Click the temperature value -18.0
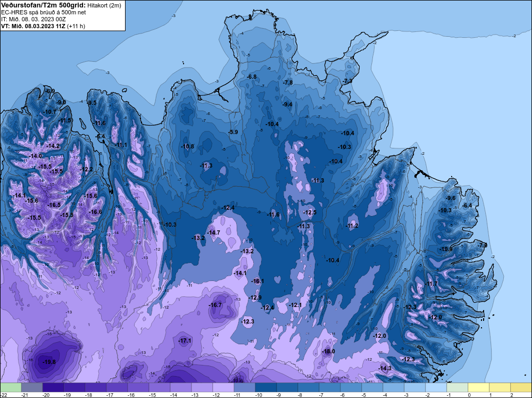The image size is (532, 398). pos(328,351)
